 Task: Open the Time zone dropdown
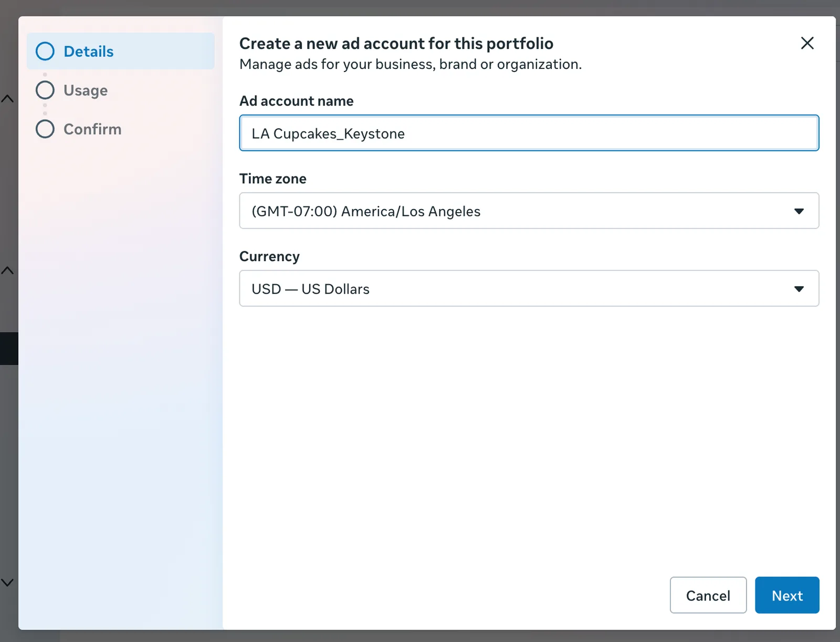click(x=529, y=211)
